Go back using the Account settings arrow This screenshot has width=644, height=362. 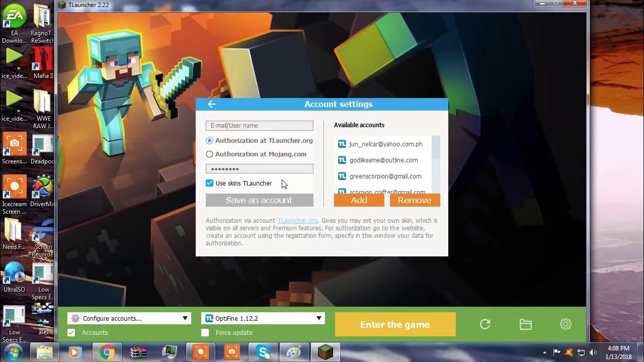pyautogui.click(x=212, y=104)
